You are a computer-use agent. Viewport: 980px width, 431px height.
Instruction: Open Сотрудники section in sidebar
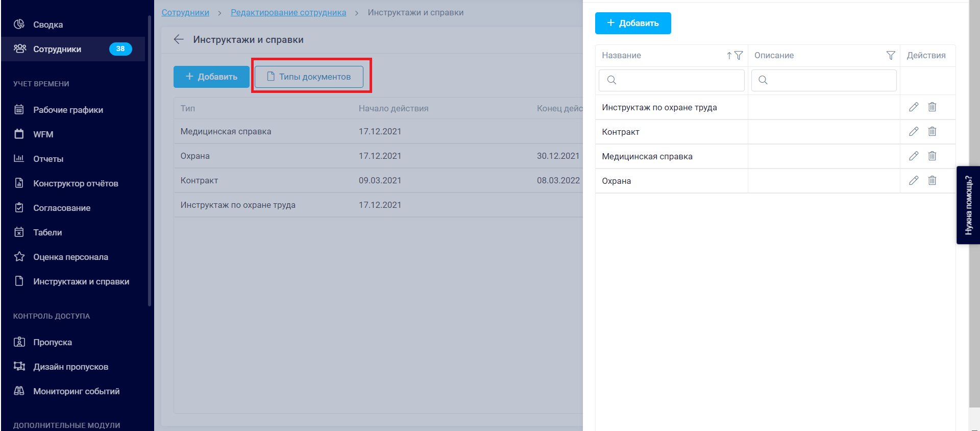(x=73, y=49)
